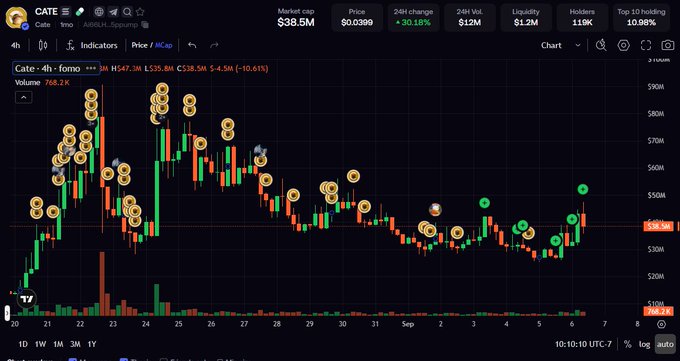Image resolution: width=680 pixels, height=361 pixels.
Task: Click the Top 10 holding 10.98% card
Action: pyautogui.click(x=641, y=18)
